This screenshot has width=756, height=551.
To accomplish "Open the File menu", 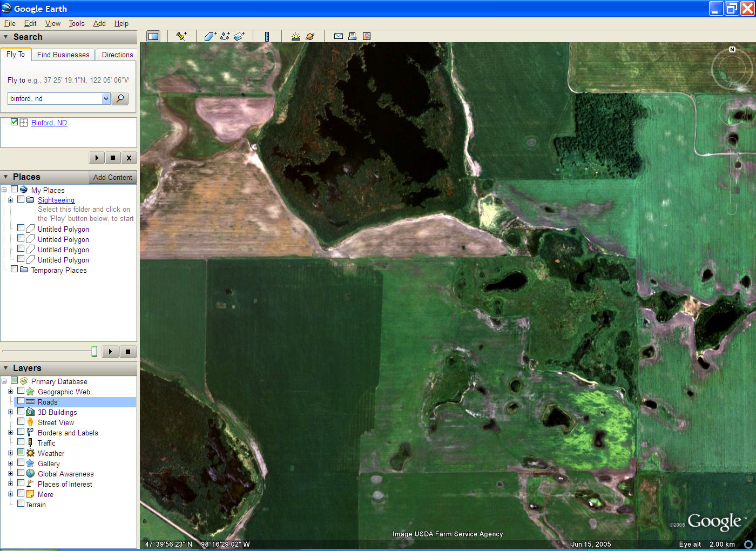I will pos(10,24).
